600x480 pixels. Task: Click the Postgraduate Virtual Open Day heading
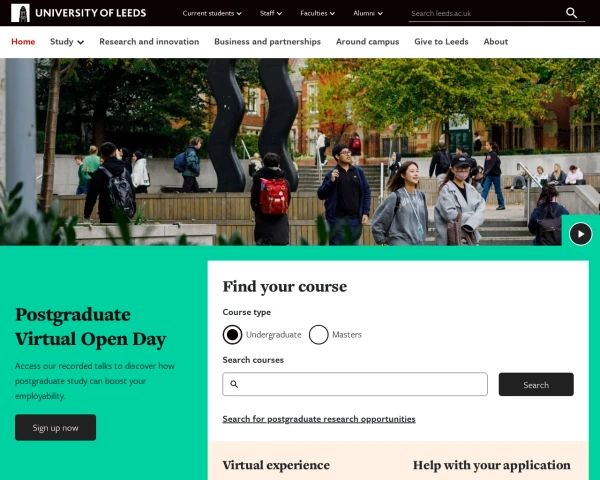(91, 327)
